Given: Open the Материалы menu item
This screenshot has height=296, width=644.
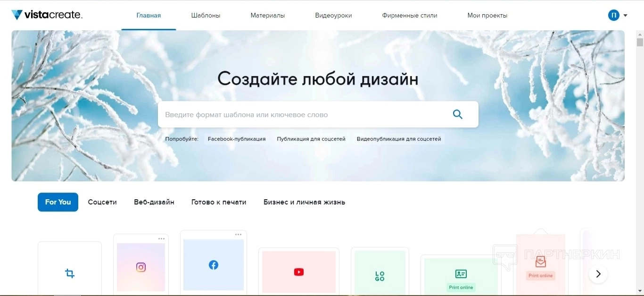Looking at the screenshot, I should point(268,16).
